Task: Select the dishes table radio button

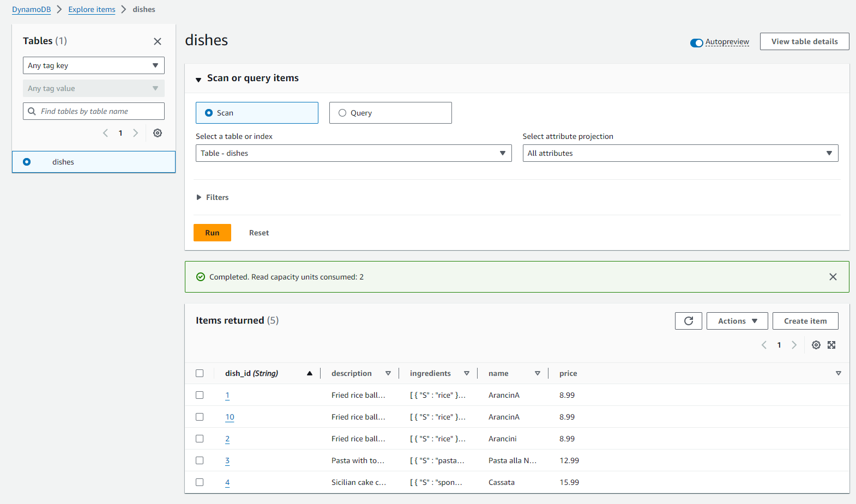Action: click(x=27, y=162)
